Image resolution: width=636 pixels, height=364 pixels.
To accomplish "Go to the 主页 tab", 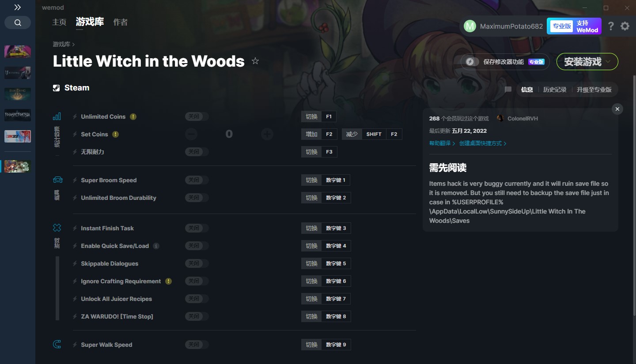I will [59, 22].
